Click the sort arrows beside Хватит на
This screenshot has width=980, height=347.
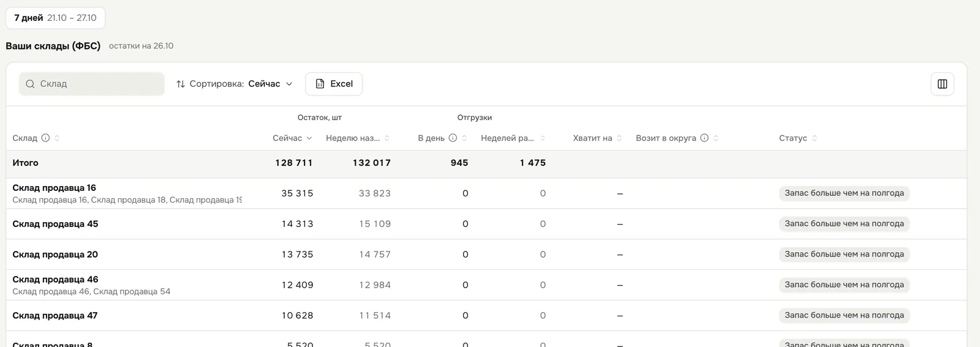[619, 138]
